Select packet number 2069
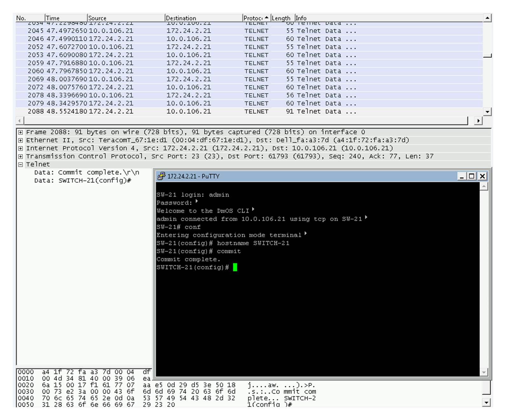 pos(249,79)
